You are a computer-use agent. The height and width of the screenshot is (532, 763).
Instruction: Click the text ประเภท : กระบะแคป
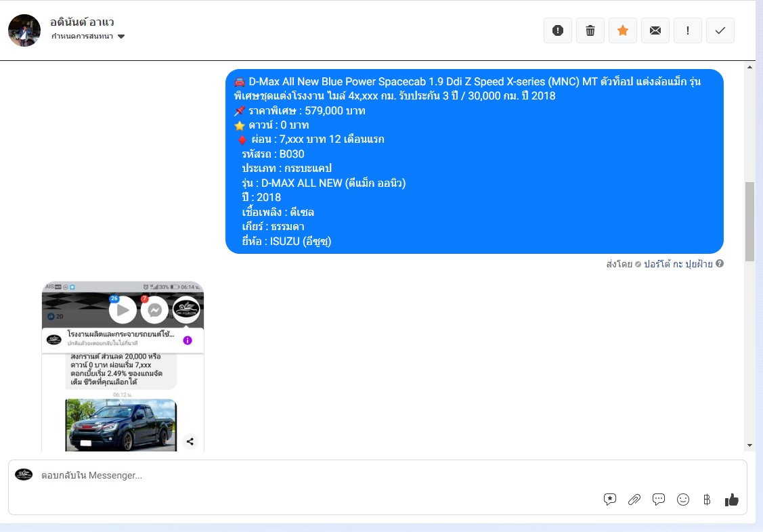point(286,169)
